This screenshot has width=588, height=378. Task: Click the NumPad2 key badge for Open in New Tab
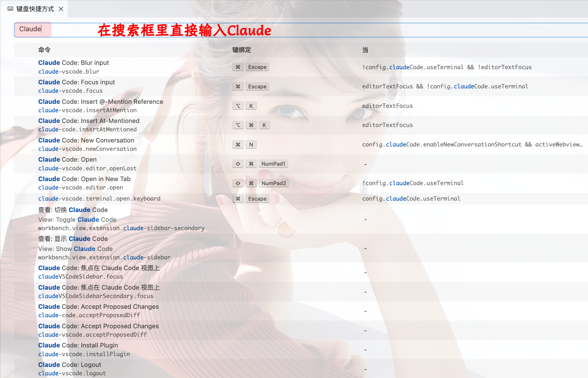point(273,183)
